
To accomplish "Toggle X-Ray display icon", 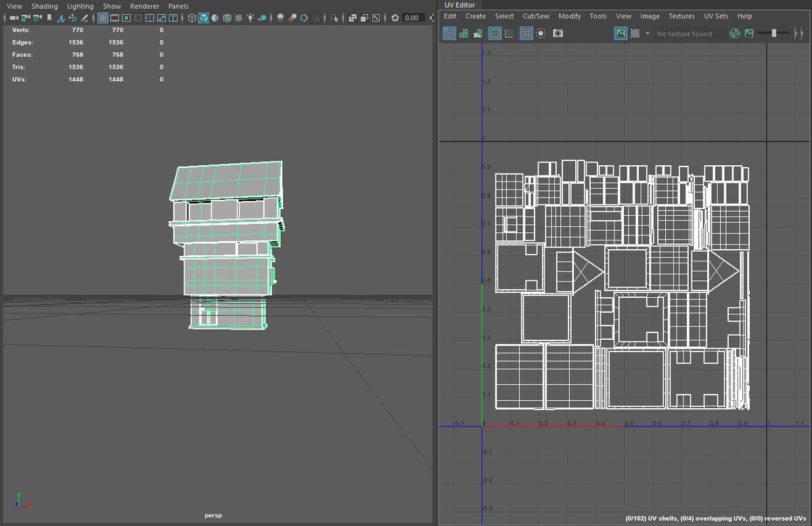I will pos(353,18).
